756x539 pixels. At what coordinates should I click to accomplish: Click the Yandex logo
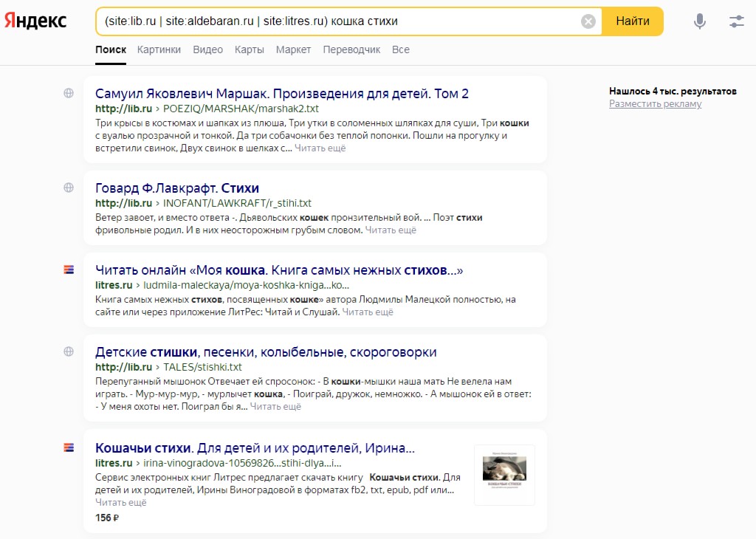pyautogui.click(x=35, y=21)
